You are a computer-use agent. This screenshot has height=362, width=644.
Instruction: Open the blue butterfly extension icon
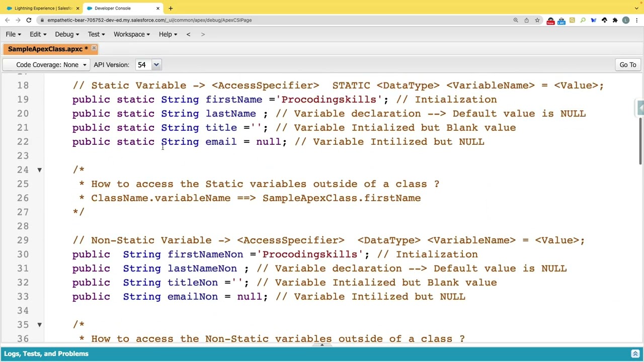click(x=594, y=20)
